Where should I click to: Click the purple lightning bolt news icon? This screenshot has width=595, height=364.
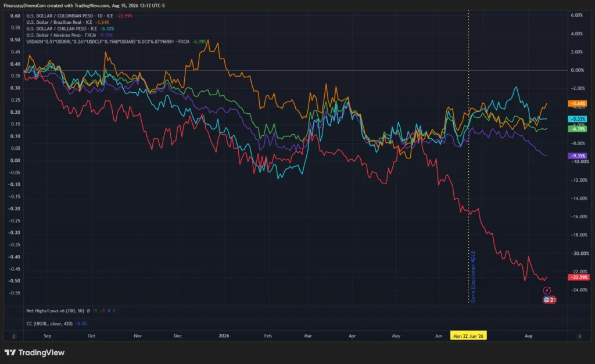click(547, 290)
